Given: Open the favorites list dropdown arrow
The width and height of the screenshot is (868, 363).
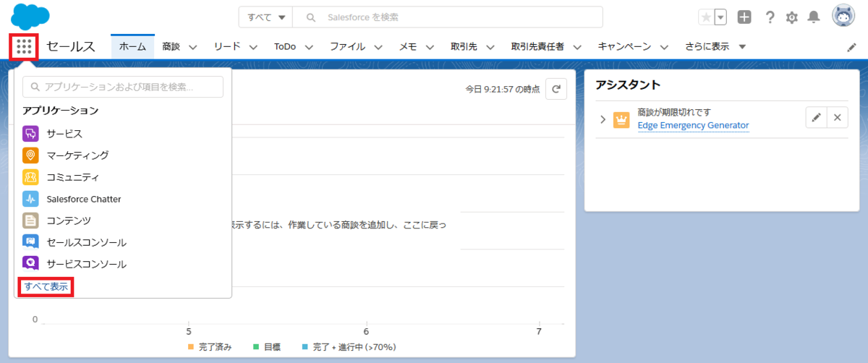Looking at the screenshot, I should coord(720,17).
